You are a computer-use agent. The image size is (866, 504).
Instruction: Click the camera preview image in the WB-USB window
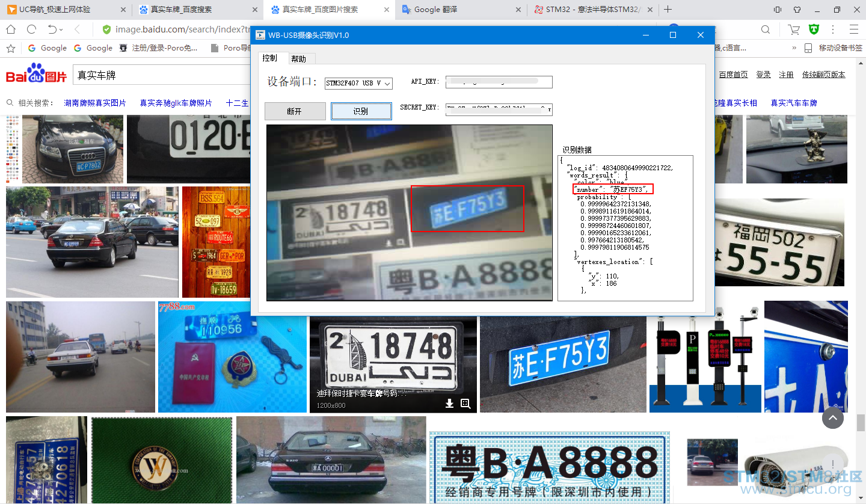click(x=410, y=212)
